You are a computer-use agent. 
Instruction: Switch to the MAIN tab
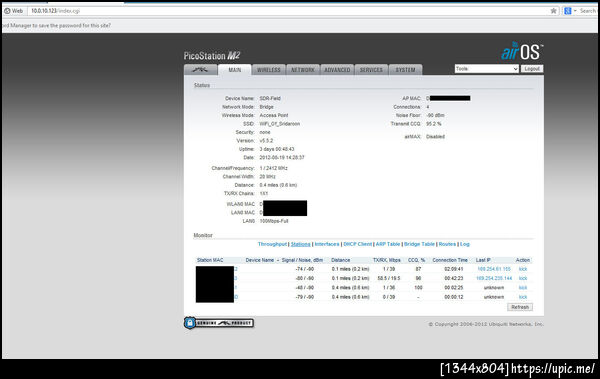tap(235, 70)
